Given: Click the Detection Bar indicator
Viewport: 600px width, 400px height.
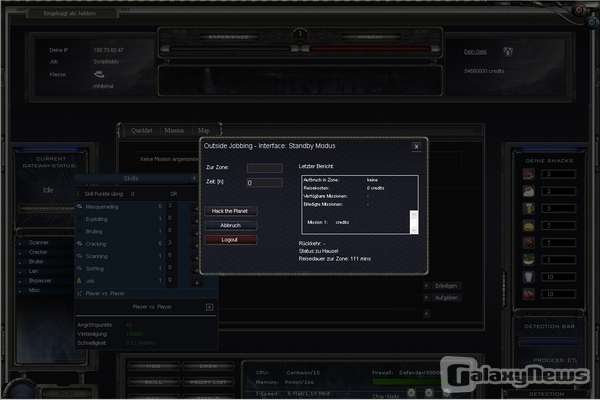Looking at the screenshot, I should tap(548, 341).
